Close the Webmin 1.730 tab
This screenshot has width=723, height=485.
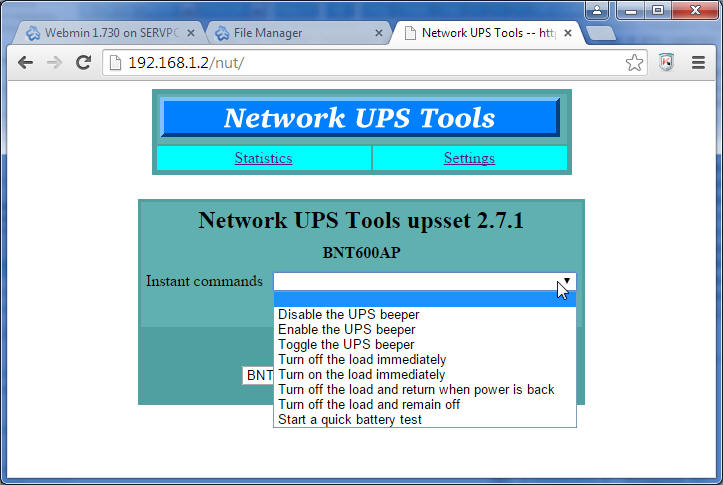coord(191,33)
